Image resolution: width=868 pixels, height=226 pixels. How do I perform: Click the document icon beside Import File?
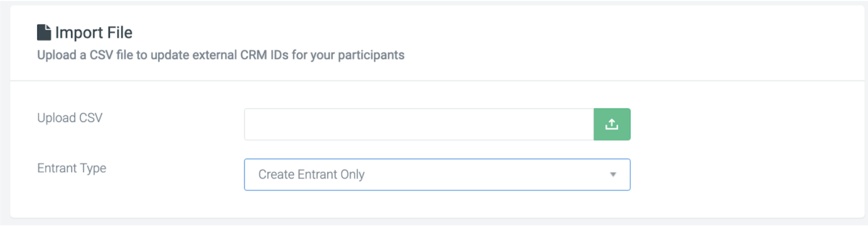coord(44,33)
